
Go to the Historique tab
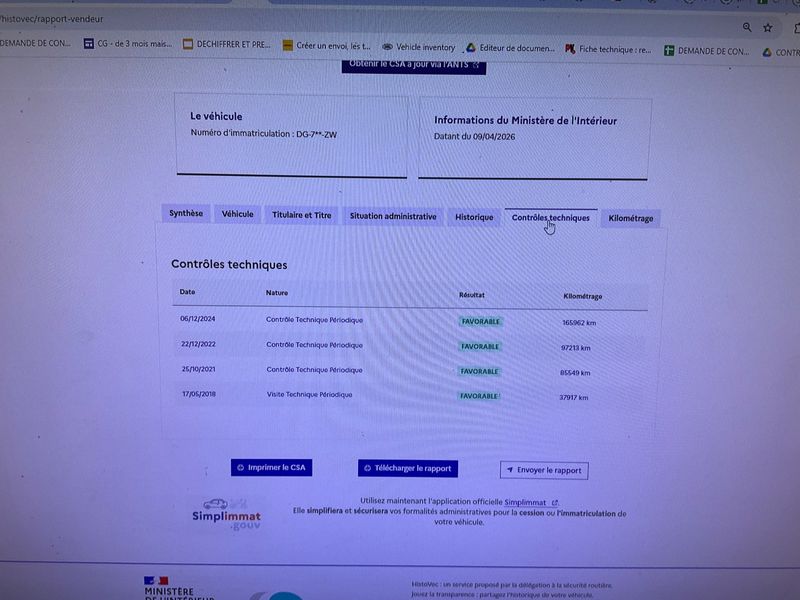tap(474, 217)
